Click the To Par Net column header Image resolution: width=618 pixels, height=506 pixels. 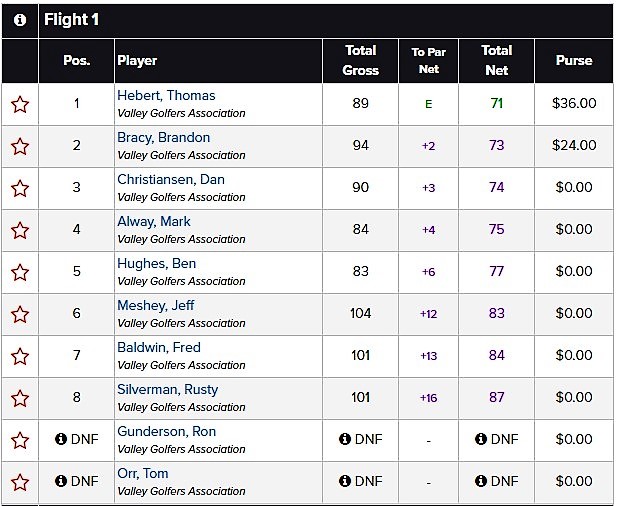click(x=428, y=60)
